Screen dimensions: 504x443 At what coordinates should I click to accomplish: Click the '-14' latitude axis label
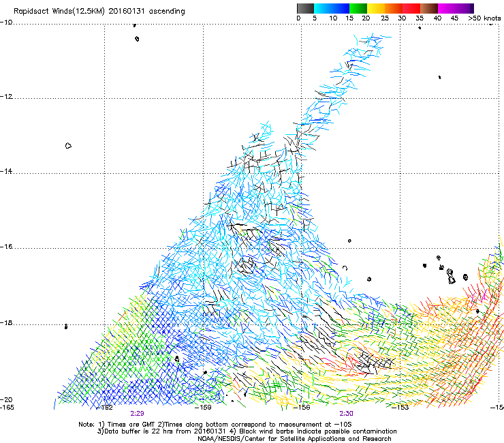[6, 171]
